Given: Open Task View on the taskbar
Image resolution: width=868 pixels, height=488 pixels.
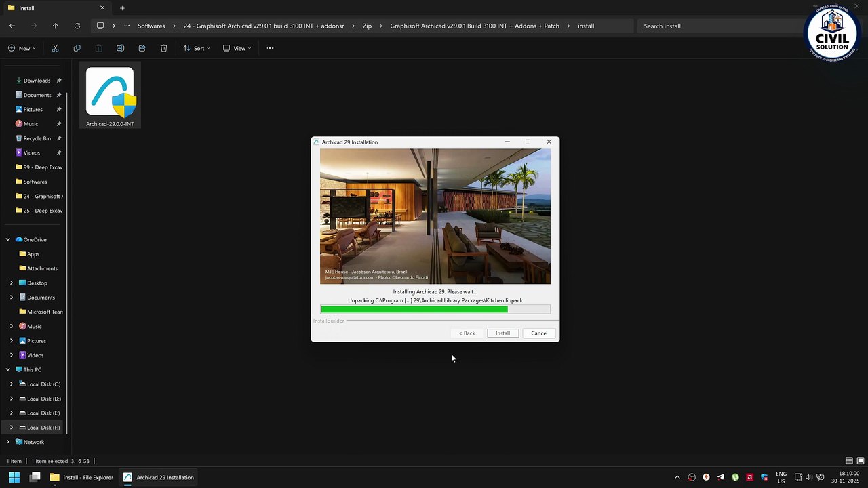Looking at the screenshot, I should coord(35,477).
